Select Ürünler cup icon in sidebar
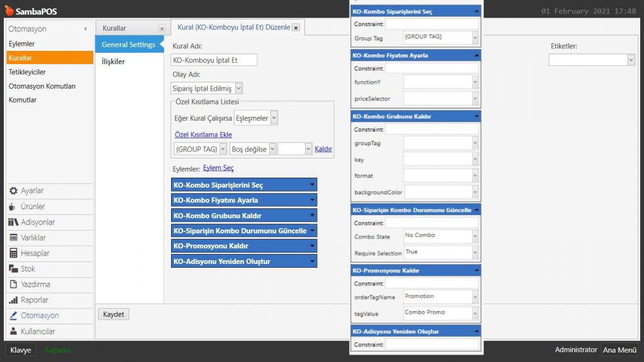This screenshot has width=644, height=362. [13, 207]
